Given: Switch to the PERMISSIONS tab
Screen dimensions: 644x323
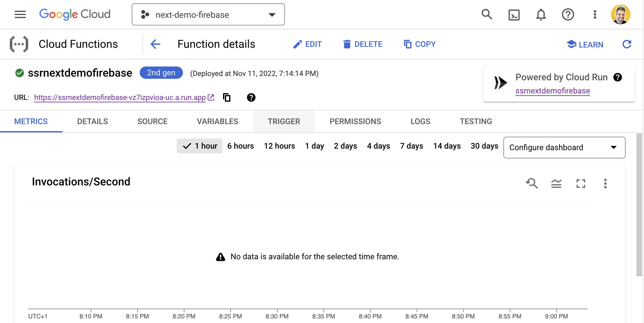Looking at the screenshot, I should click(x=355, y=121).
